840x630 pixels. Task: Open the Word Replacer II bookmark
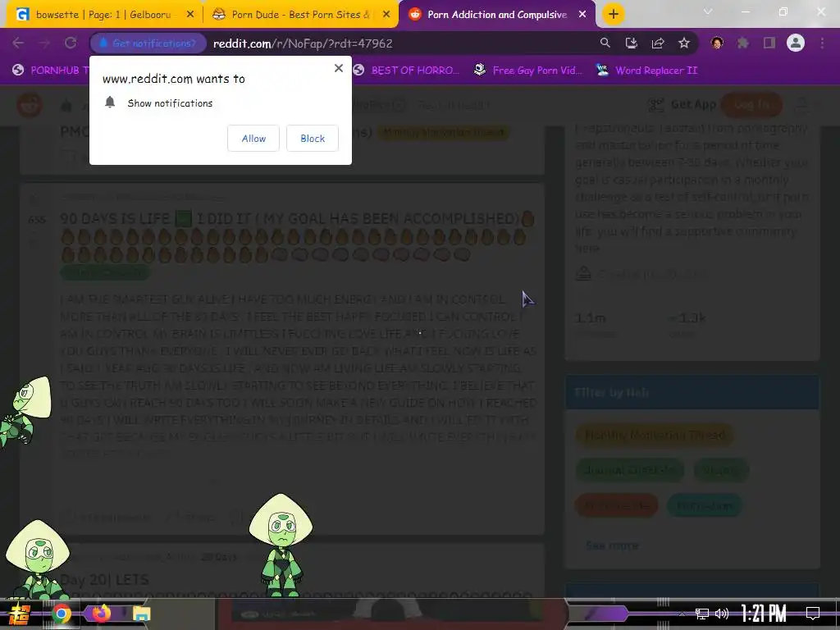[x=647, y=71]
